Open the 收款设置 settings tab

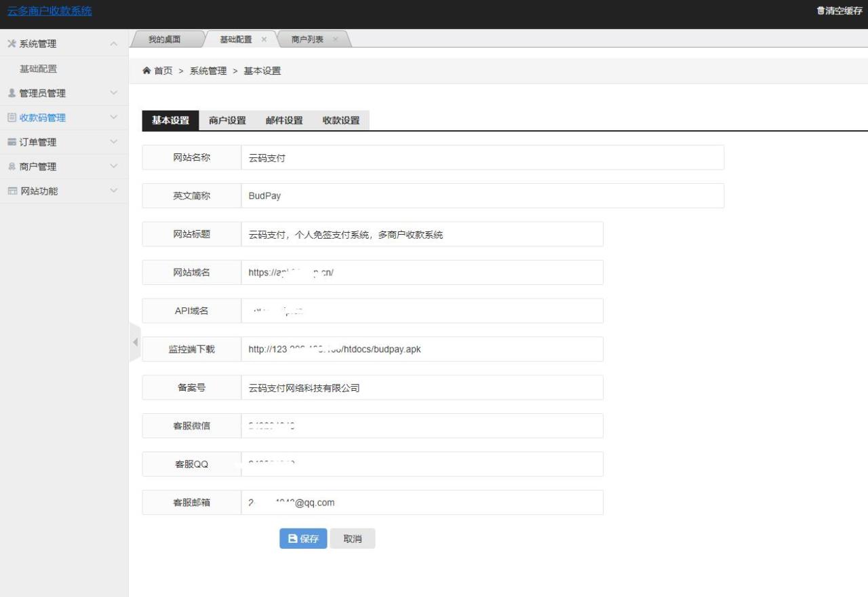click(x=341, y=120)
